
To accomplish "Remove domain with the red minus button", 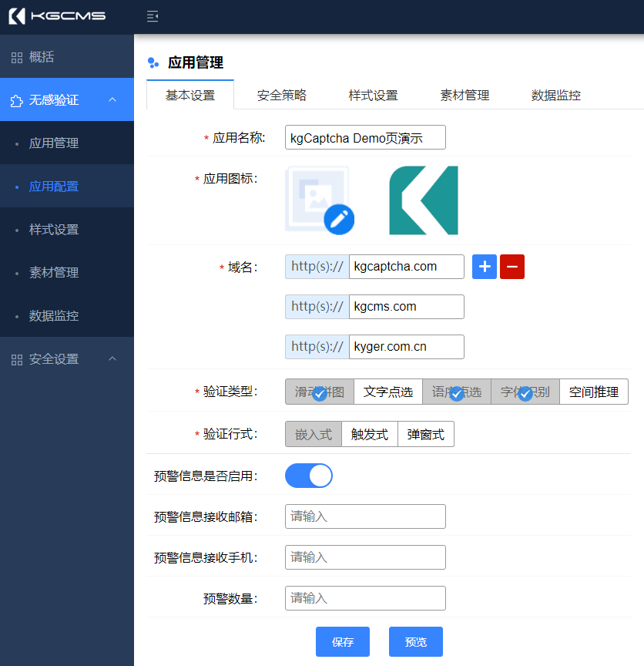I will [x=512, y=267].
